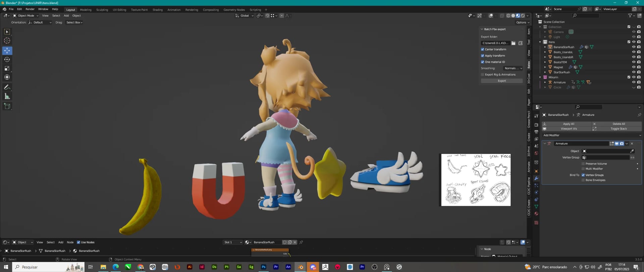Activate the Annotate pencil tool
Image resolution: width=644 pixels, height=272 pixels.
coord(7,87)
